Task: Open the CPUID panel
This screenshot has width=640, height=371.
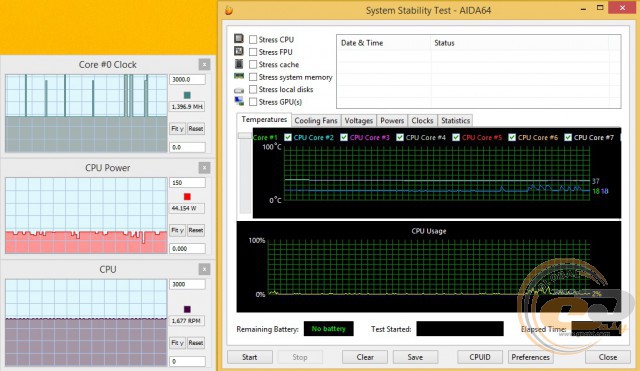Action: pyautogui.click(x=480, y=357)
